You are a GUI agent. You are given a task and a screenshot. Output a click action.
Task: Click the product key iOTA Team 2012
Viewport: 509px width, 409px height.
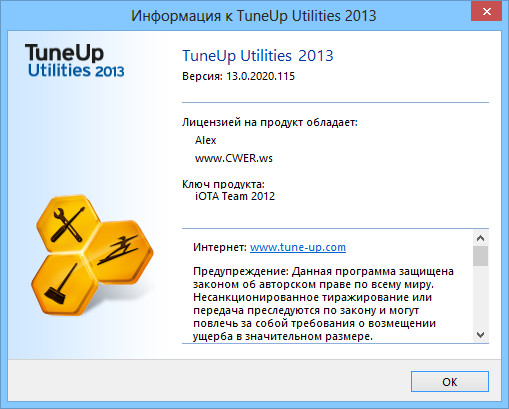pos(235,196)
